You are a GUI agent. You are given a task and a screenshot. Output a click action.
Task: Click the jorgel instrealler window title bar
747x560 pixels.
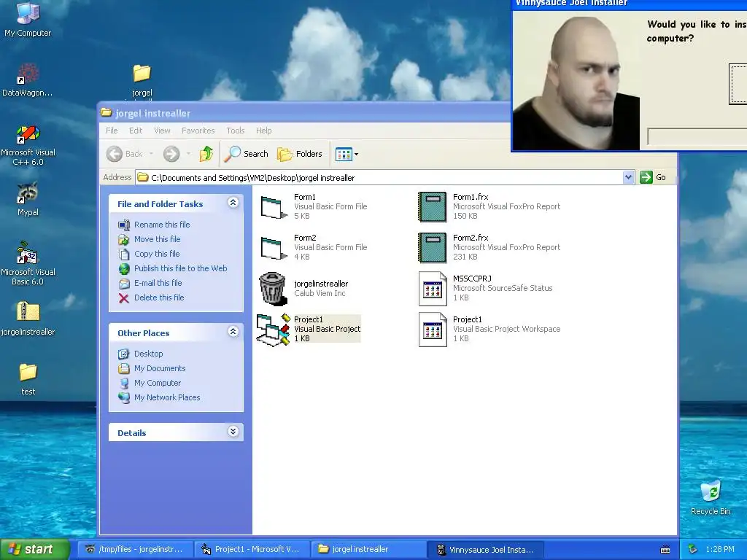tap(305, 113)
